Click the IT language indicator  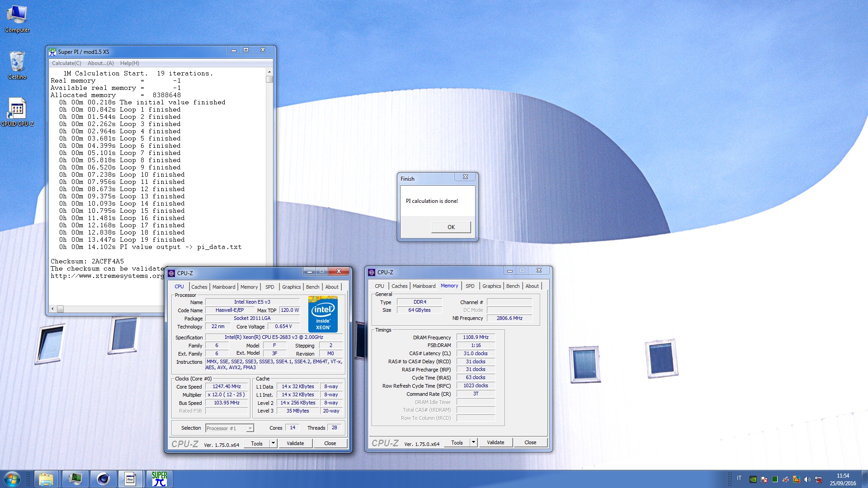[x=739, y=478]
